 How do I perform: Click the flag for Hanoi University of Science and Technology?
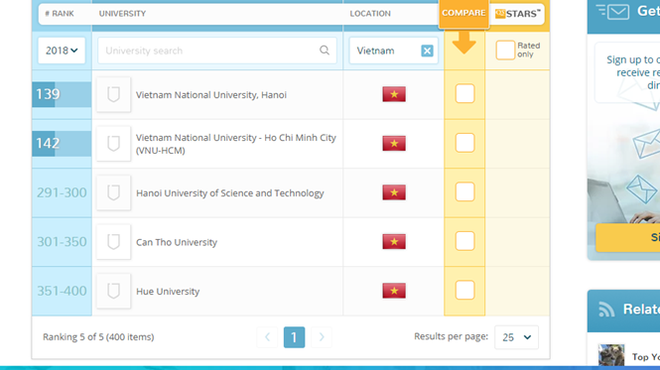pos(394,192)
